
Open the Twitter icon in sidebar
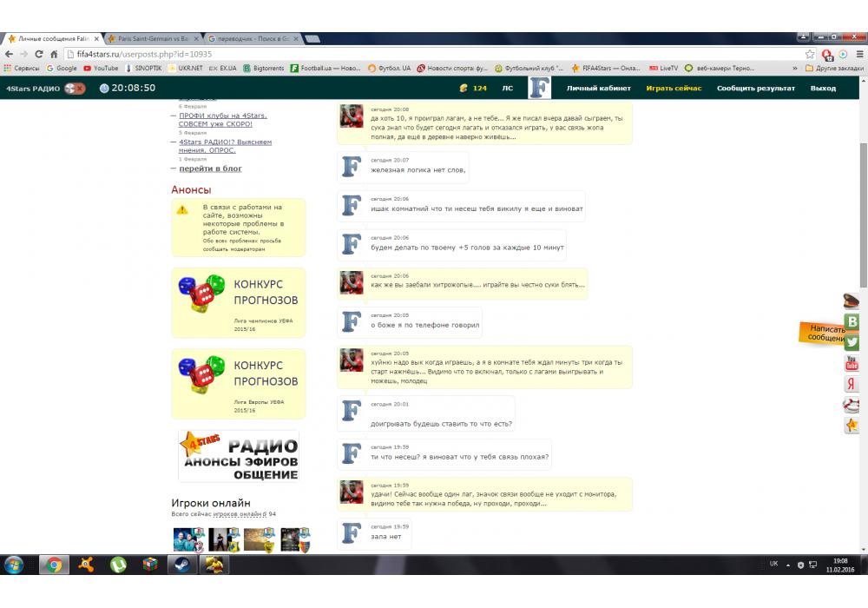point(852,342)
